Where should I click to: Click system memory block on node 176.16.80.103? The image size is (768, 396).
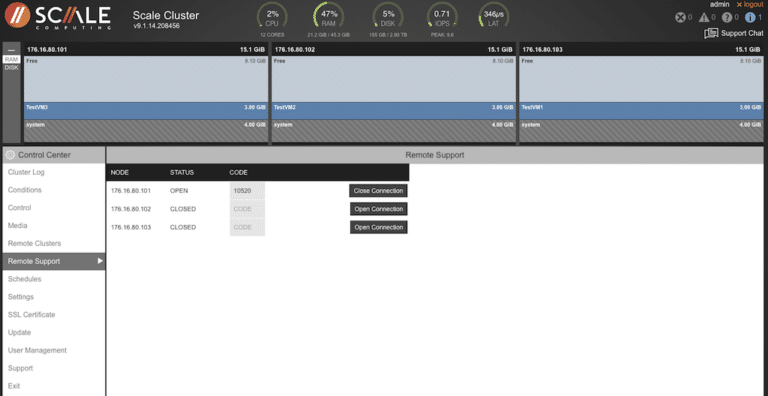pos(642,131)
